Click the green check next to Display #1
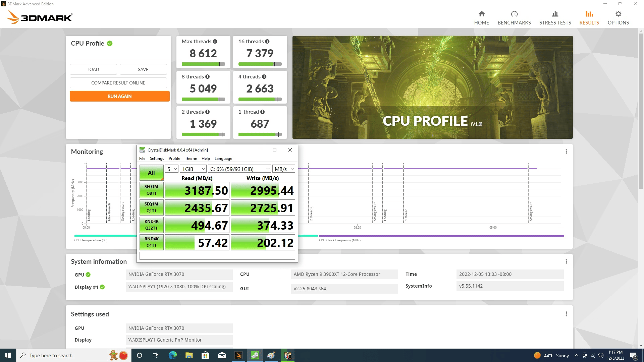This screenshot has height=362, width=644. [x=102, y=287]
